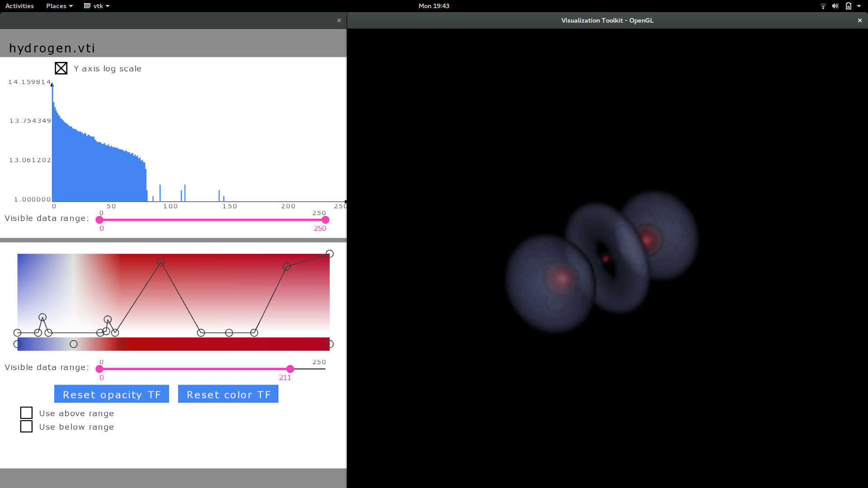Select the 211 handle on lower visible data range slider
The image size is (868, 488).
point(290,369)
